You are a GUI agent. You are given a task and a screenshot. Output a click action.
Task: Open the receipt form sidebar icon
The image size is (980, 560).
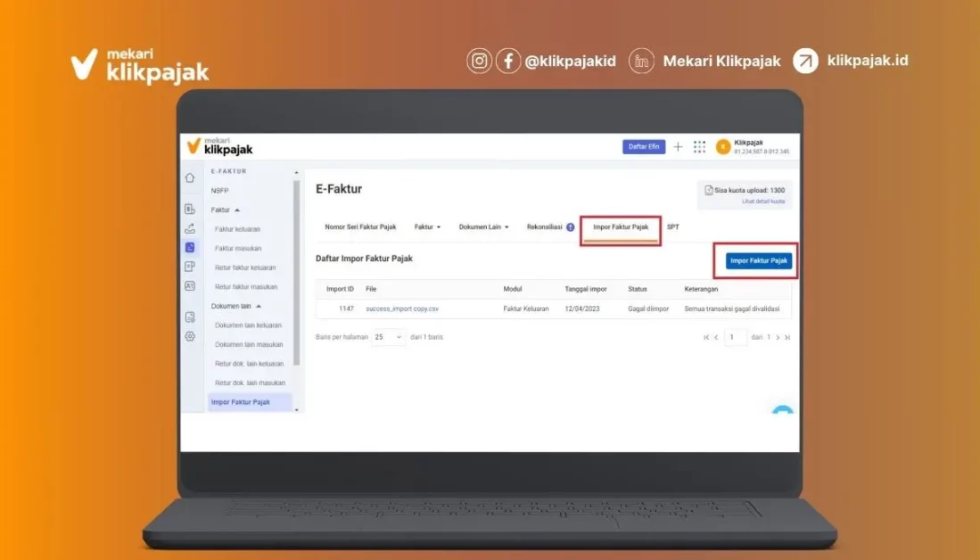tap(190, 267)
